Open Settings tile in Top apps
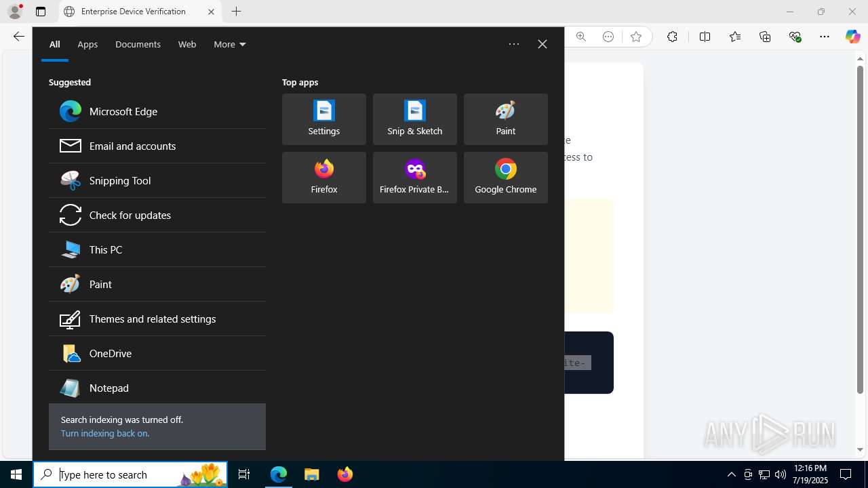The height and width of the screenshot is (488, 868). (324, 119)
